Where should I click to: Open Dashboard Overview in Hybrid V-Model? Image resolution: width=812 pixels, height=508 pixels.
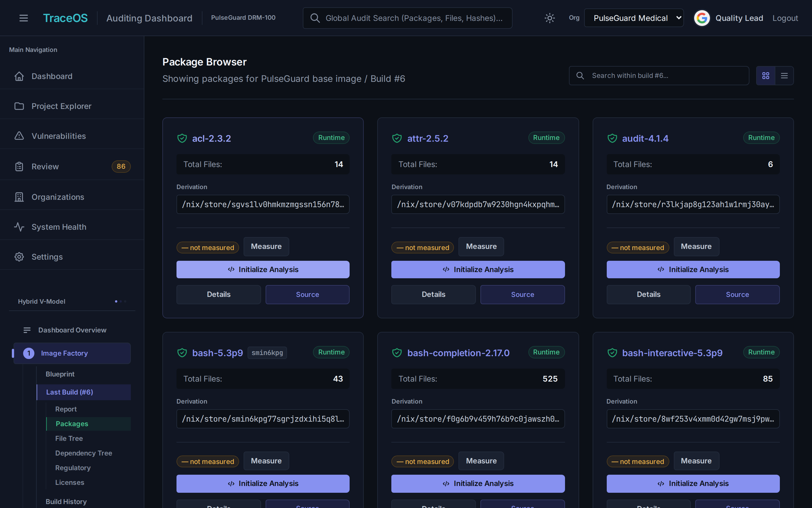point(72,330)
